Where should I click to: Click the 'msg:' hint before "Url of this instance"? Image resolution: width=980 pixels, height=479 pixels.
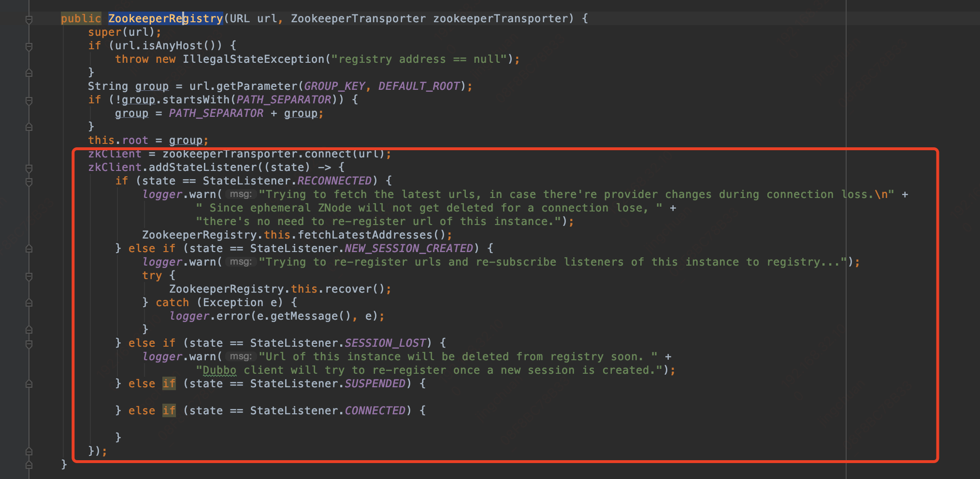(x=241, y=356)
